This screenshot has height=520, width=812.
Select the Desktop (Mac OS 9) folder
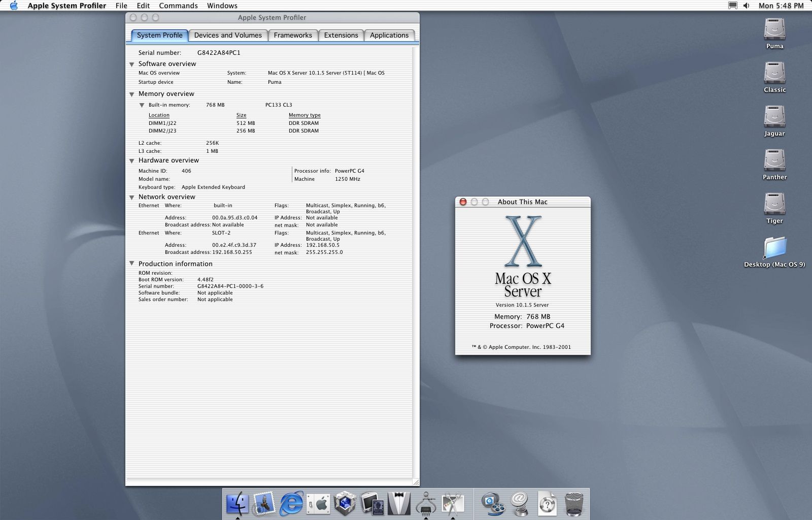tap(774, 248)
